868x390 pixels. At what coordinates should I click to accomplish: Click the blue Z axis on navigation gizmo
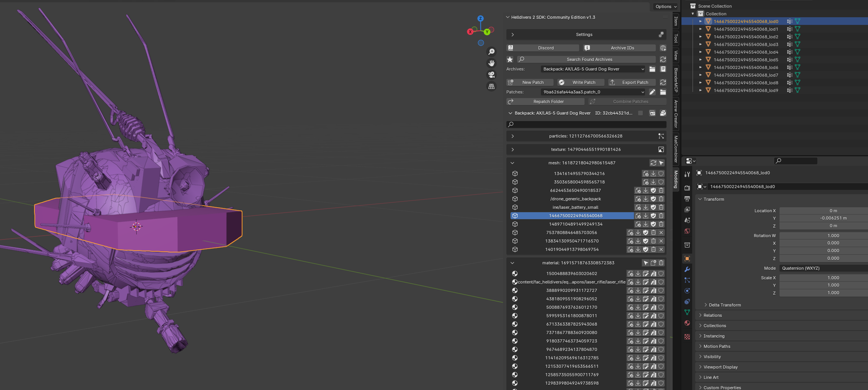point(480,18)
